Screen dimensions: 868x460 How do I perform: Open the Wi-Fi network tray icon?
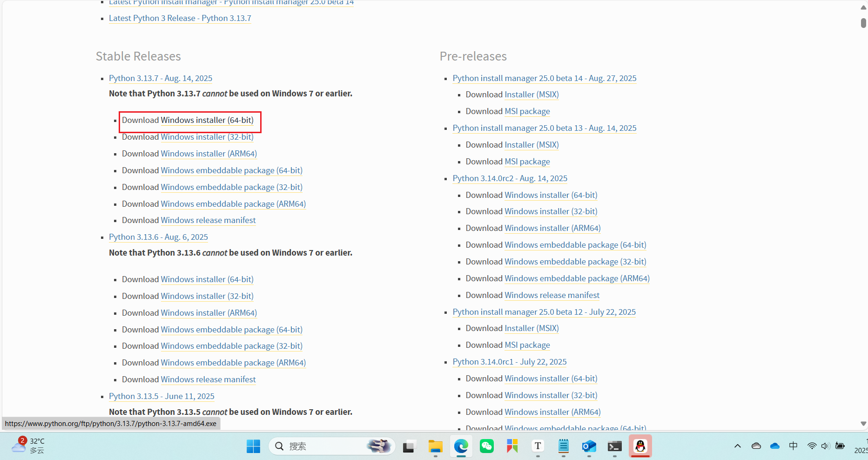(x=812, y=446)
